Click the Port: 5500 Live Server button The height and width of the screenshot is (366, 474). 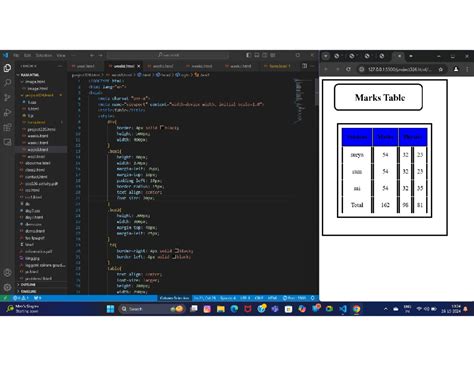pos(294,298)
